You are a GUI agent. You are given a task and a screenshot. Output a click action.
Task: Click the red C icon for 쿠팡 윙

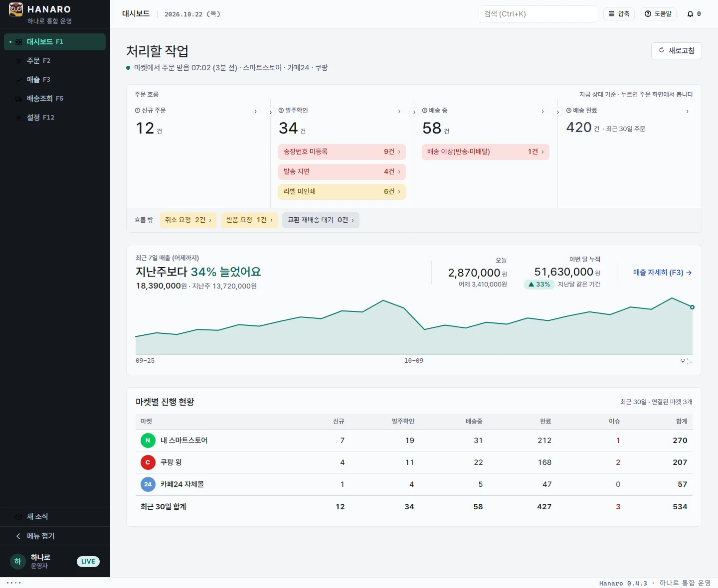click(x=148, y=462)
